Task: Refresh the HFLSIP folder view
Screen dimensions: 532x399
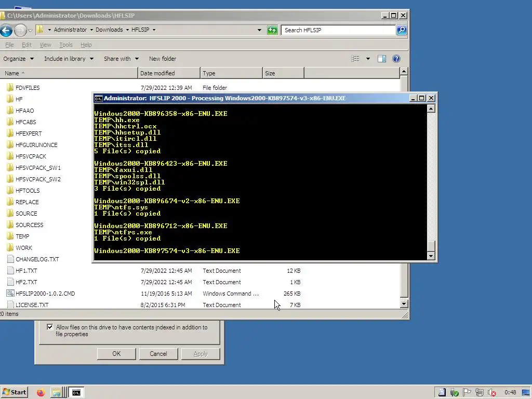Action: (x=272, y=30)
